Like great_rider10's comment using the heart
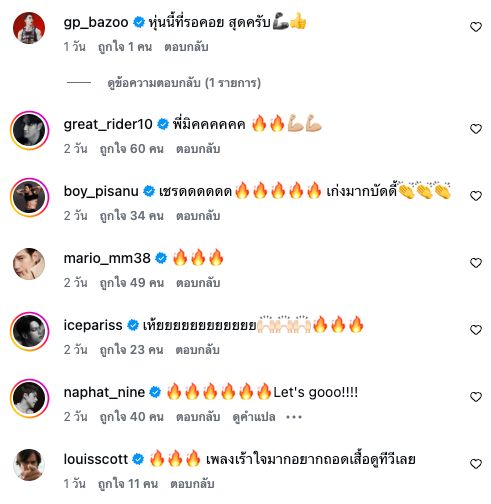The width and height of the screenshot is (491, 504). [x=476, y=129]
